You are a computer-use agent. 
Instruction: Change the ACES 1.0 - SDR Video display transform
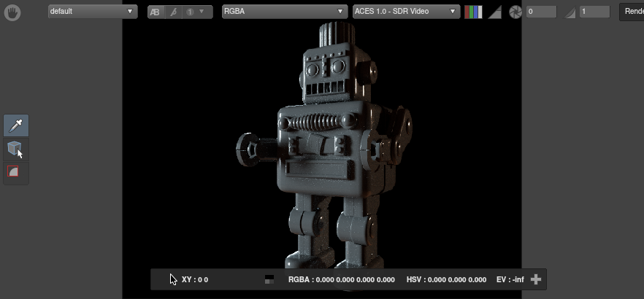406,12
